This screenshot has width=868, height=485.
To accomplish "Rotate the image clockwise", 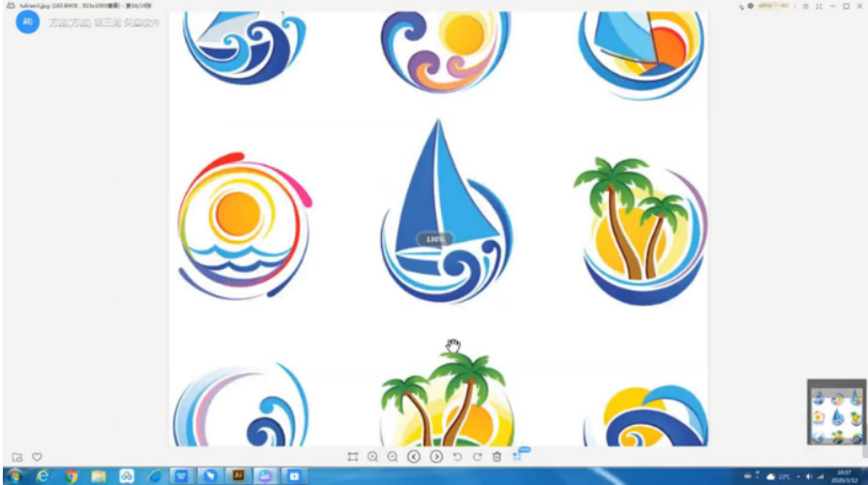I will pos(477,457).
